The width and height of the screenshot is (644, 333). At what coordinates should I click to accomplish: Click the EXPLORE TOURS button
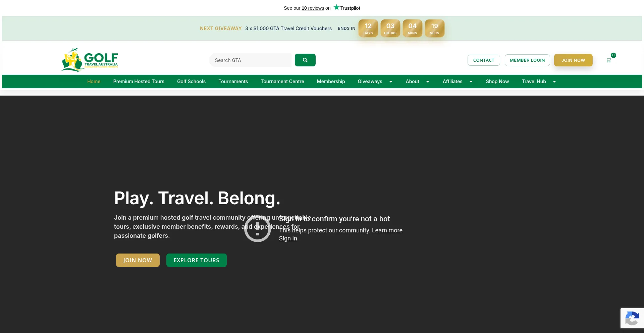[x=197, y=260]
